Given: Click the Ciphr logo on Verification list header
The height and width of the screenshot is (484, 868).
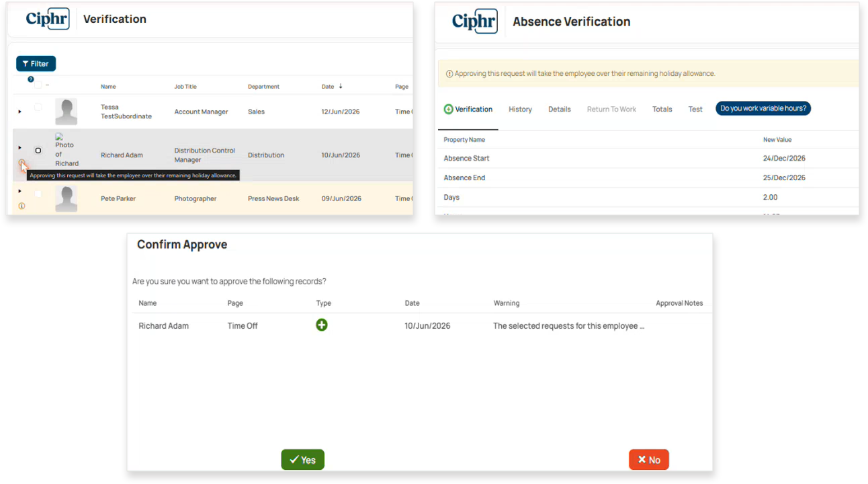Looking at the screenshot, I should [x=48, y=18].
